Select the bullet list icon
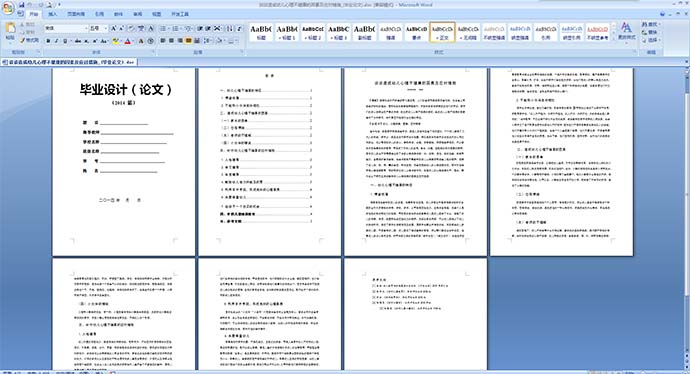This screenshot has width=690, height=374. [164, 29]
